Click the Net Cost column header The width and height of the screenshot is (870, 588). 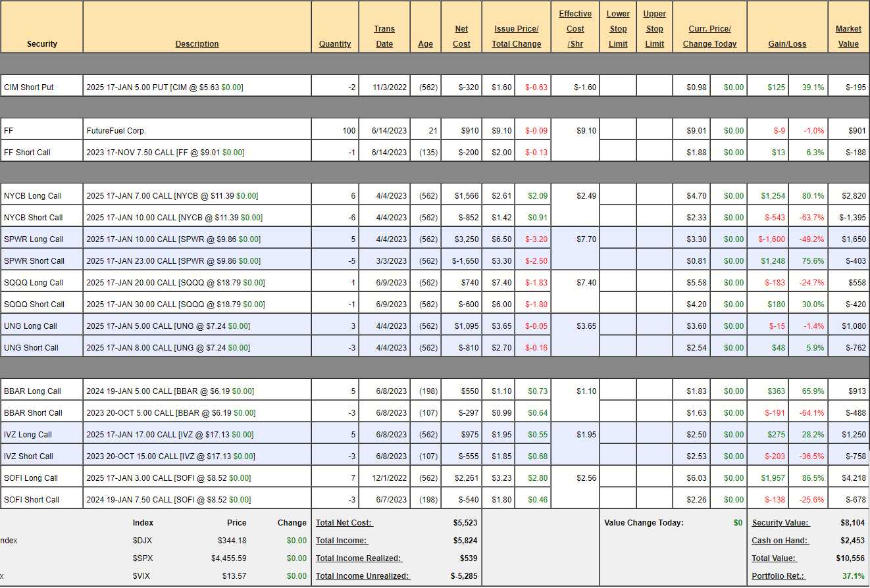pyautogui.click(x=461, y=36)
